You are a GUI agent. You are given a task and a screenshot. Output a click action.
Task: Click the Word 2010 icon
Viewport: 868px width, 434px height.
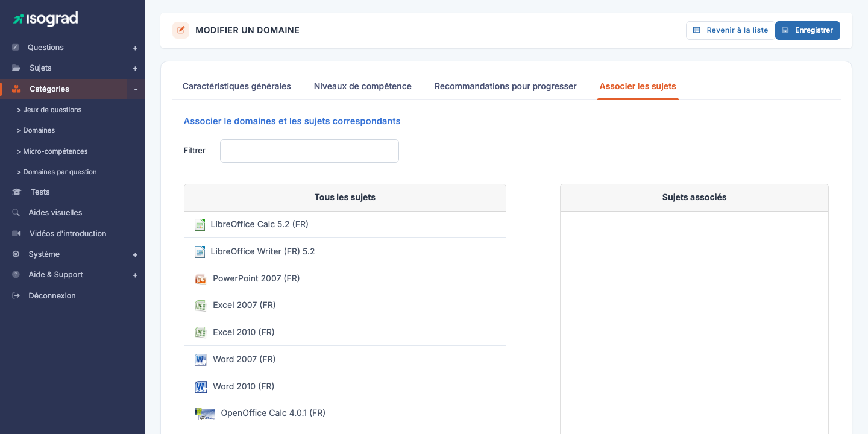[x=201, y=387]
